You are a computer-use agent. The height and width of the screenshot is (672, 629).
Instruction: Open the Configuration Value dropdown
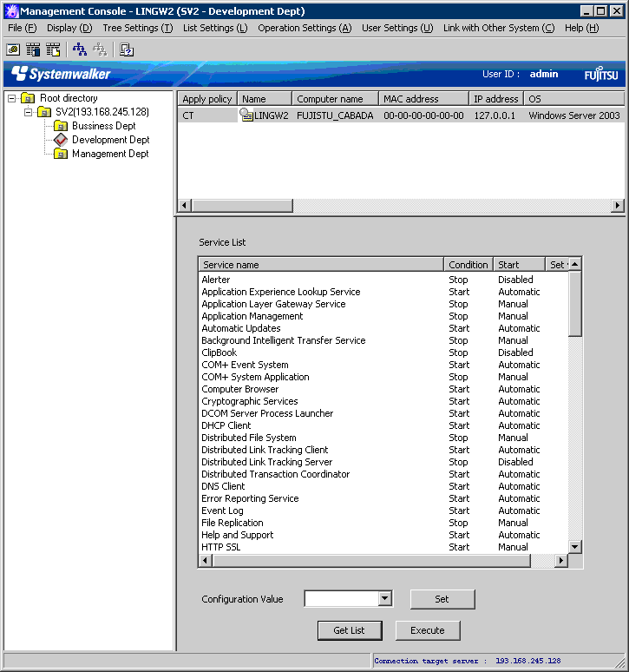point(385,598)
